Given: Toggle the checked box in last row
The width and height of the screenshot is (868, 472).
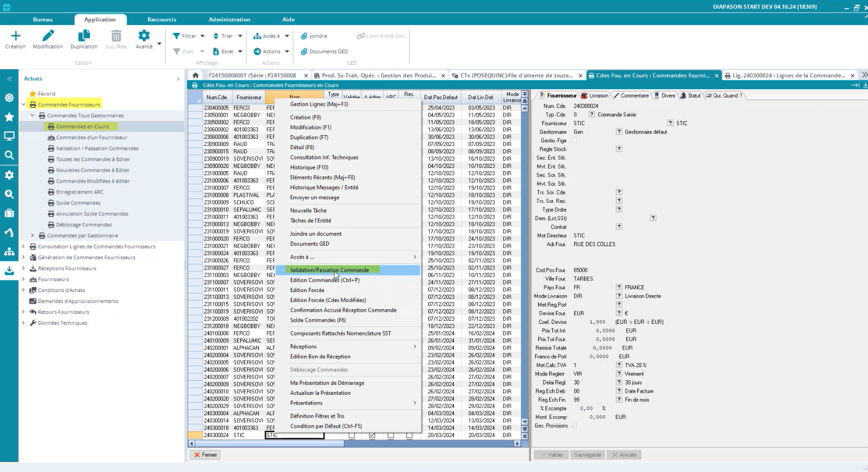Looking at the screenshot, I should pos(372,435).
